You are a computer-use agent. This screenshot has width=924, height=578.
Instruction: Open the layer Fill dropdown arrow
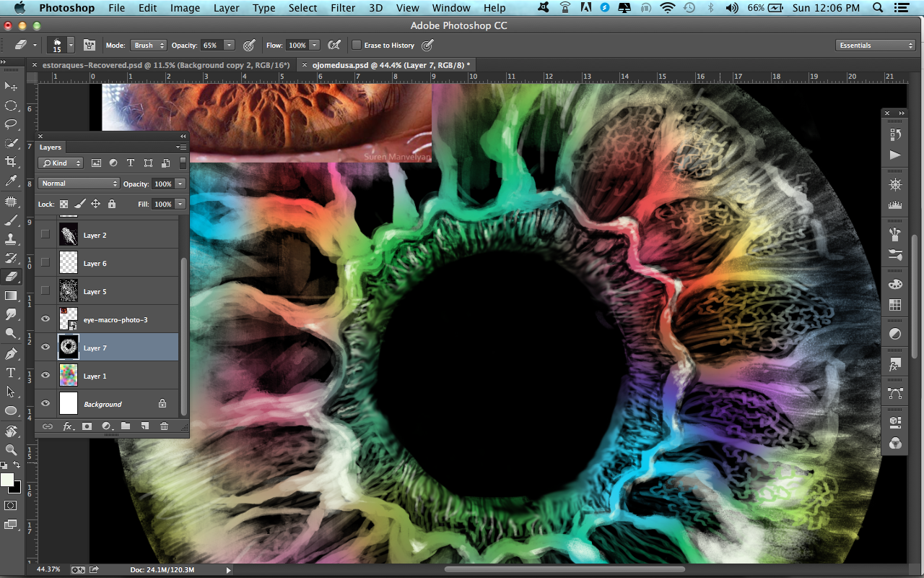180,204
